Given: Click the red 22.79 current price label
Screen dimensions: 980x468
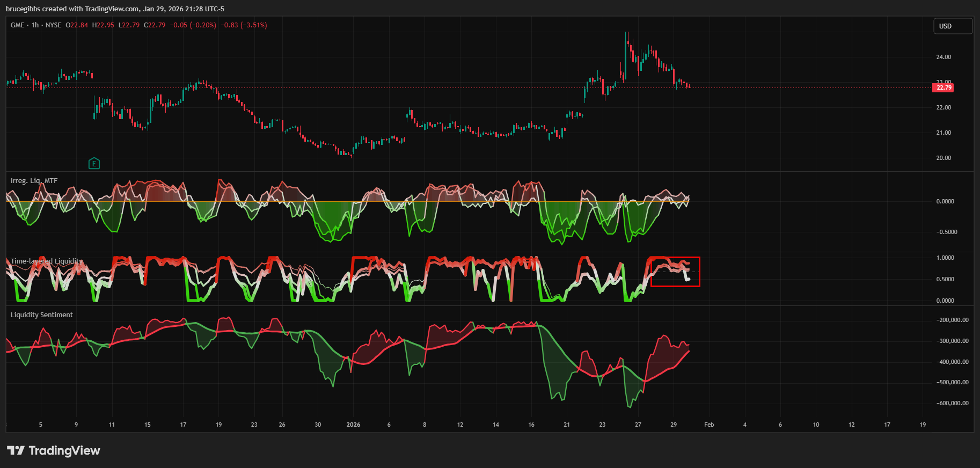Looking at the screenshot, I should click(x=943, y=87).
